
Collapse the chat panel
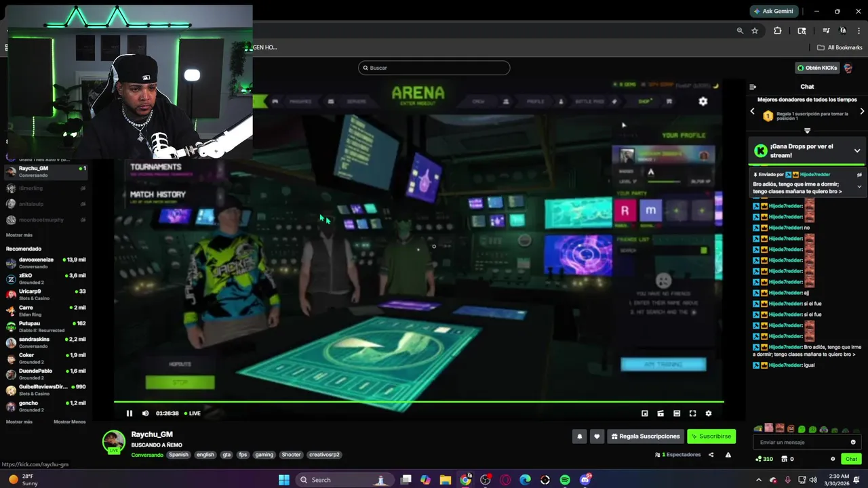[x=753, y=87]
